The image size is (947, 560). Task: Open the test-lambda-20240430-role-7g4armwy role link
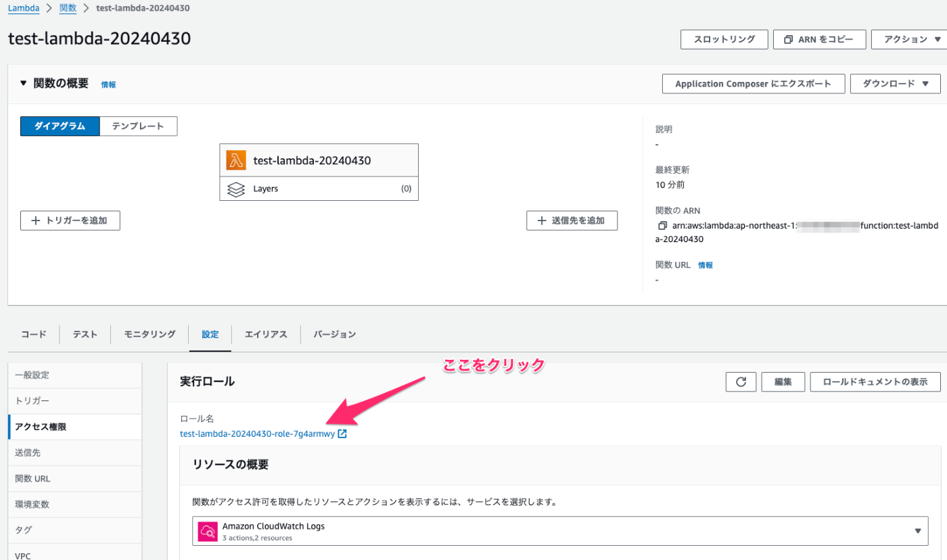(257, 434)
